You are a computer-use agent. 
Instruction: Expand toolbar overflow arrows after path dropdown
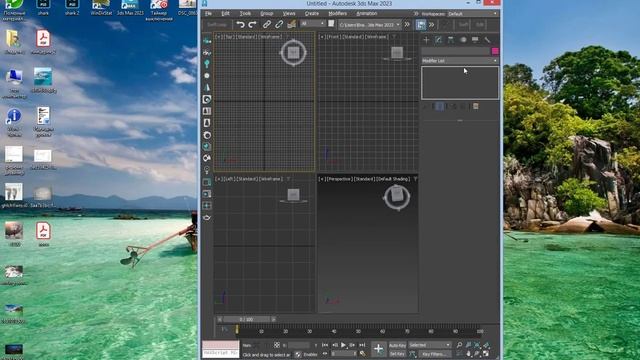pyautogui.click(x=407, y=24)
